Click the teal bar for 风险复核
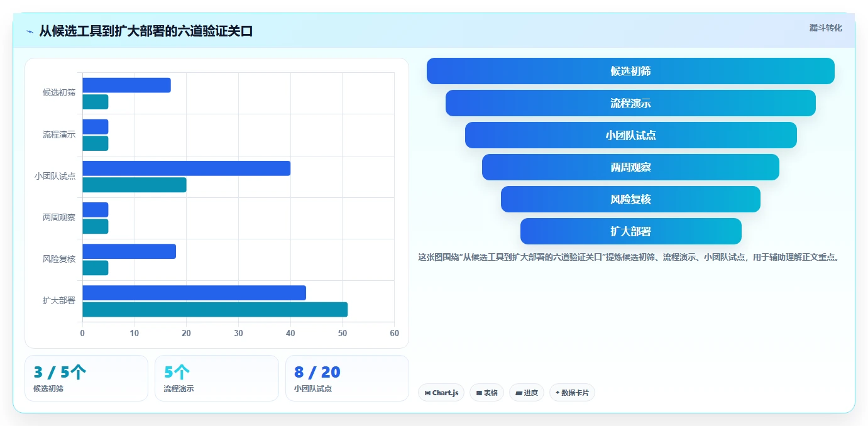The image size is (868, 426). point(96,268)
